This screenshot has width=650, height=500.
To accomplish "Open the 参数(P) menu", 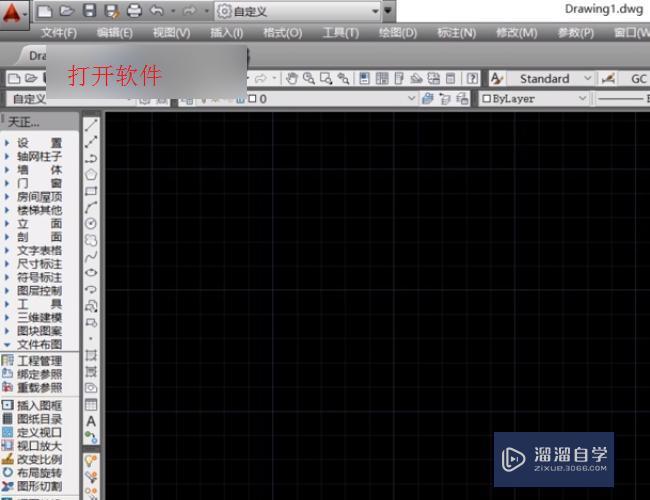I will pyautogui.click(x=575, y=33).
